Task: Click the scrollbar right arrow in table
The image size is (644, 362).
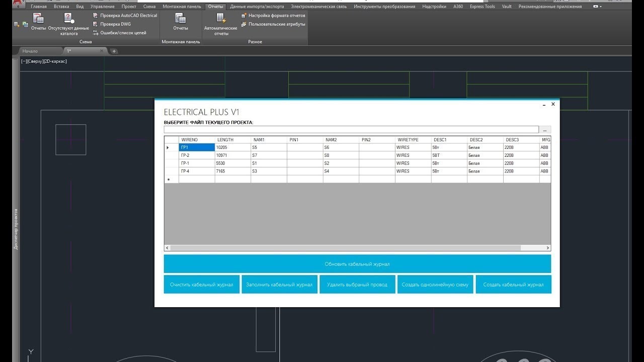Action: click(548, 248)
